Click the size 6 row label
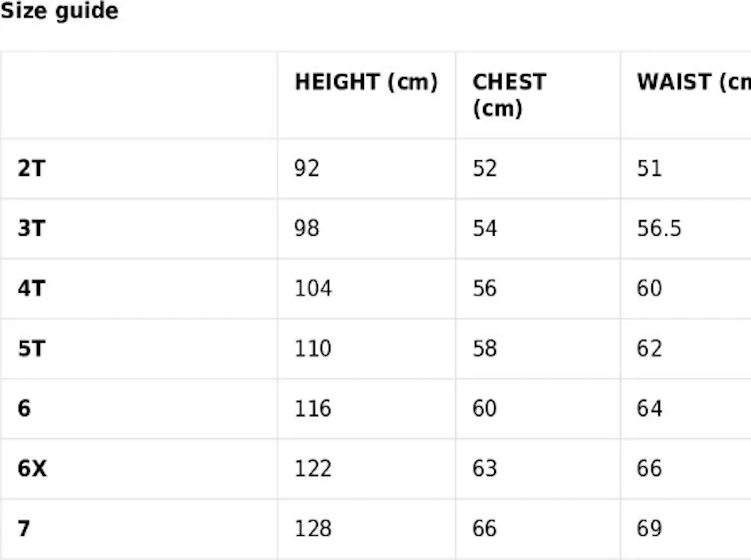Viewport: 751px width, 560px height. 24,408
